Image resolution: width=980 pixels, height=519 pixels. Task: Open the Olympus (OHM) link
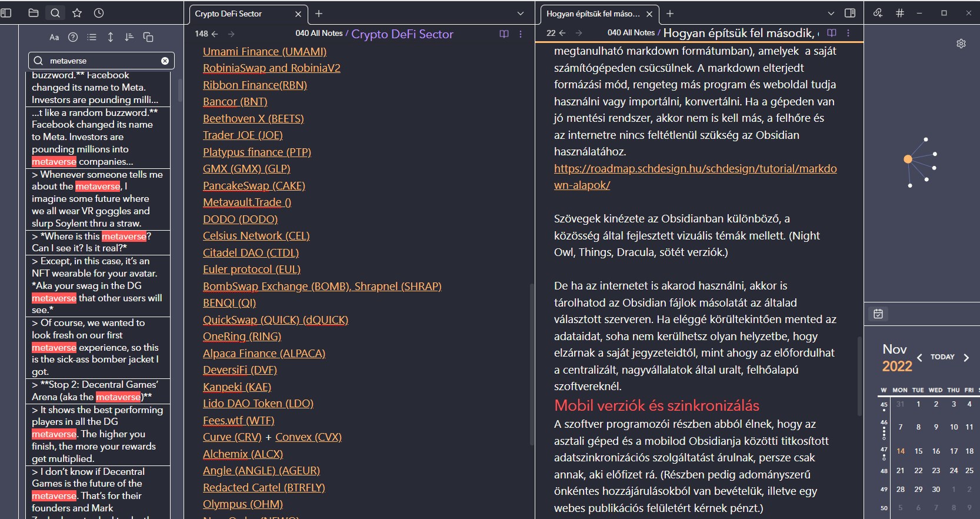pyautogui.click(x=243, y=504)
